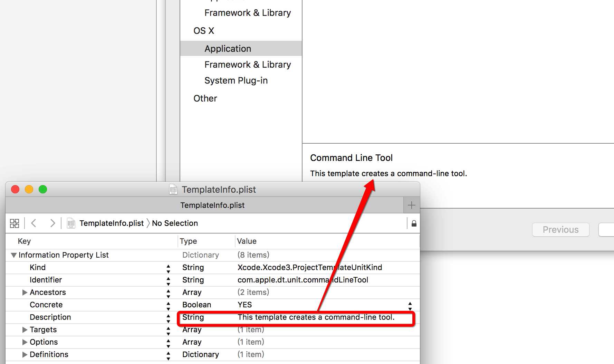Open the Concrete key stepper
The image size is (614, 364).
click(168, 306)
